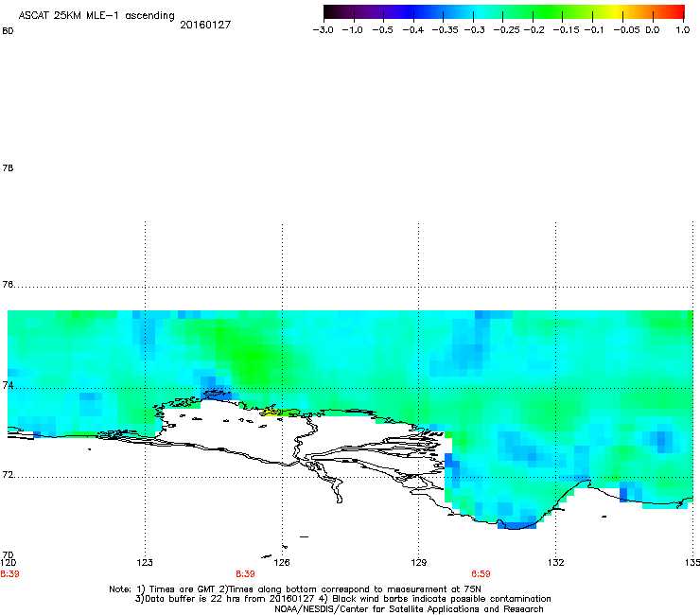Click the longitude axis label '135'
The width and height of the screenshot is (700, 615).
[x=692, y=562]
